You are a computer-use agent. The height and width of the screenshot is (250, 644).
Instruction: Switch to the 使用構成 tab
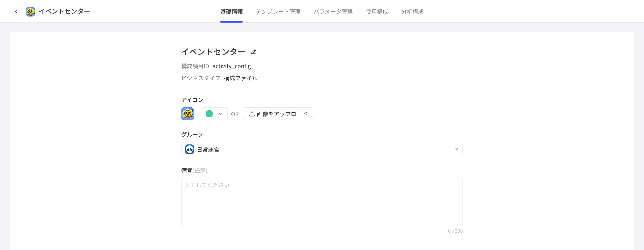point(377,11)
